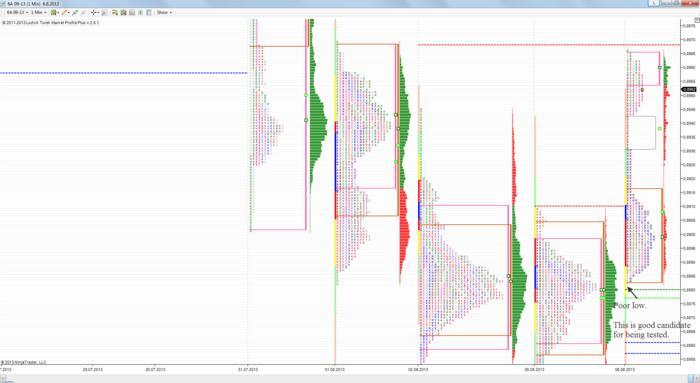Viewport: 700px width, 383px height.
Task: Click the toolbar icon immediately left of Show
Action: [149, 12]
